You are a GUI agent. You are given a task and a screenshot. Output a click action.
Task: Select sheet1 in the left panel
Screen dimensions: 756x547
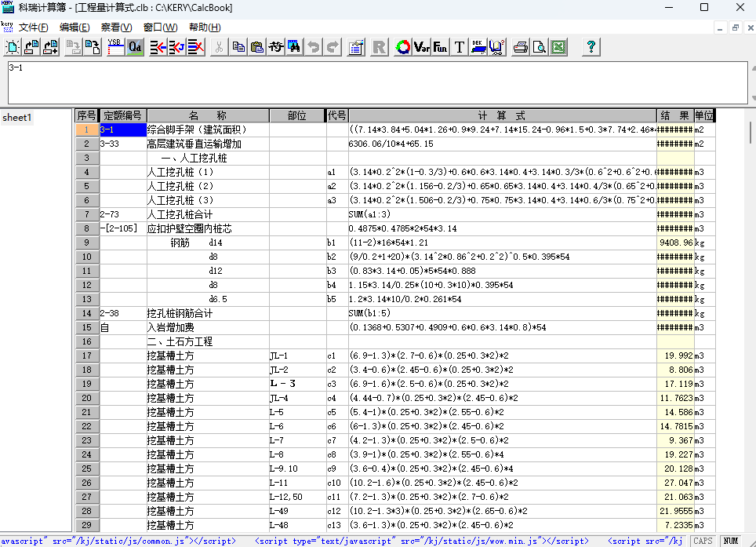pyautogui.click(x=17, y=118)
